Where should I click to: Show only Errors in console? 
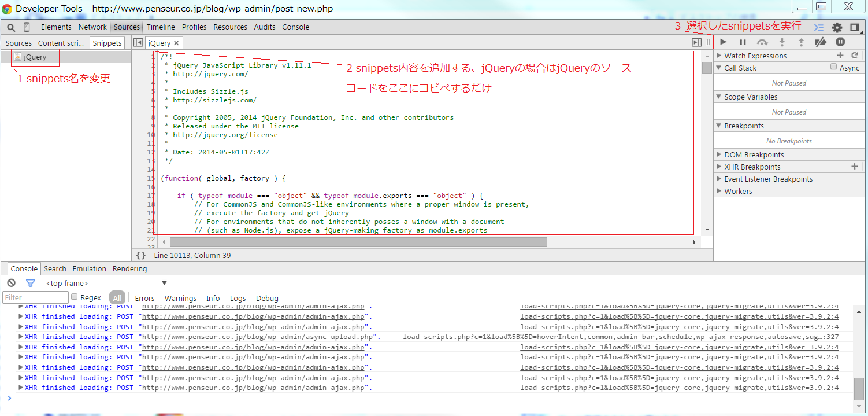point(144,298)
